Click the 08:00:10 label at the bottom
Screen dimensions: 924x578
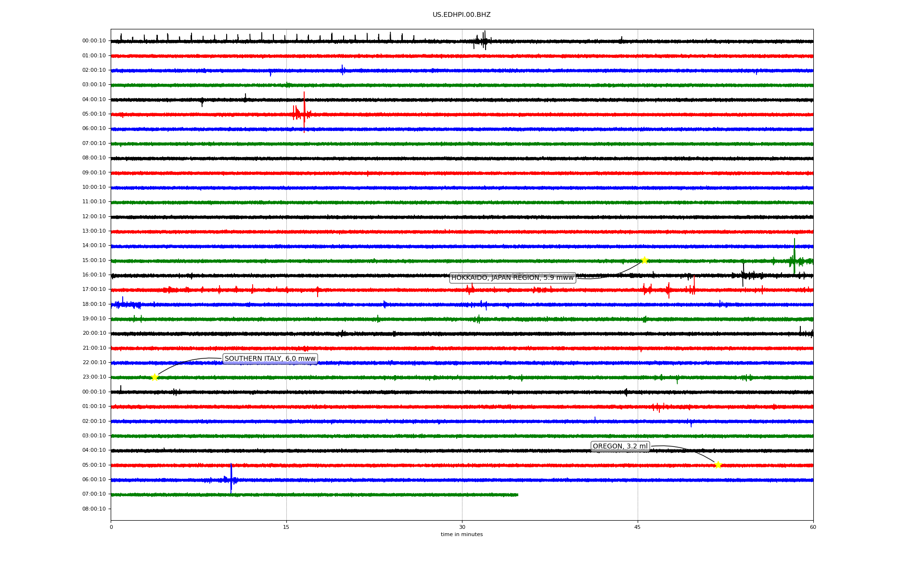[94, 509]
